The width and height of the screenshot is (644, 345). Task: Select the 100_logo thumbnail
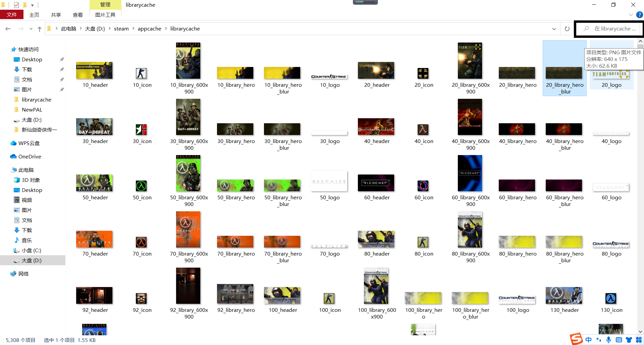517,299
